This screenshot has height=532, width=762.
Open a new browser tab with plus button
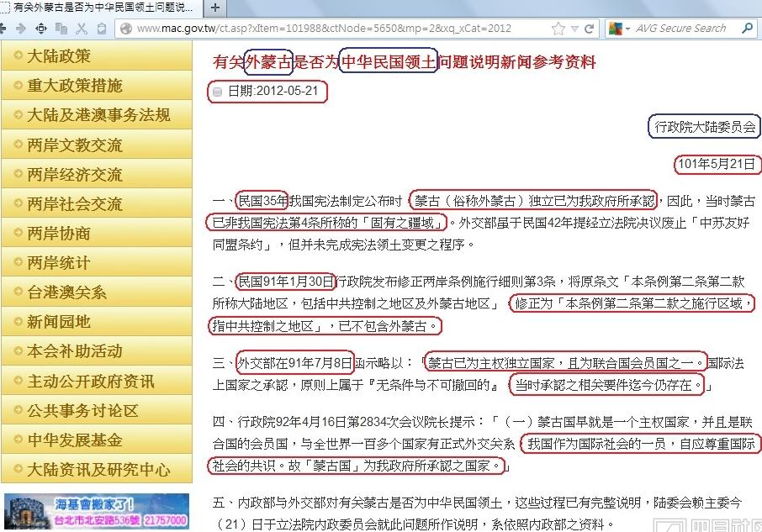pyautogui.click(x=214, y=8)
